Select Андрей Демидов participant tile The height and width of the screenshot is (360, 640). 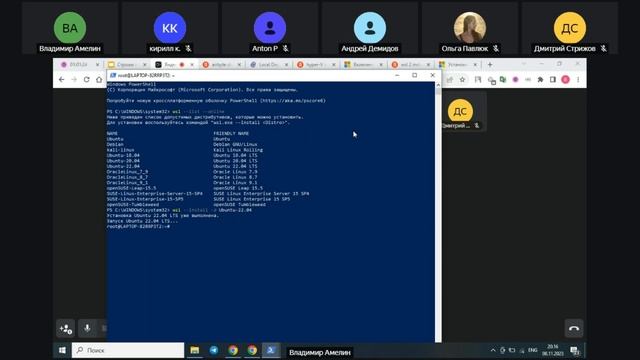[370, 28]
